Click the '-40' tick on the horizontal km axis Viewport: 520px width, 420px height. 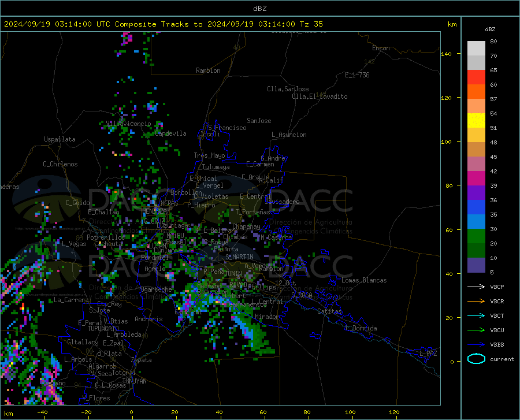pos(42,412)
